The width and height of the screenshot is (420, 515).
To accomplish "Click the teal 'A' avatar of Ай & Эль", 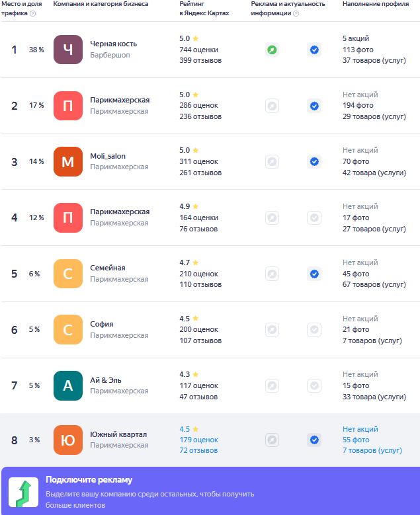I will (x=67, y=385).
